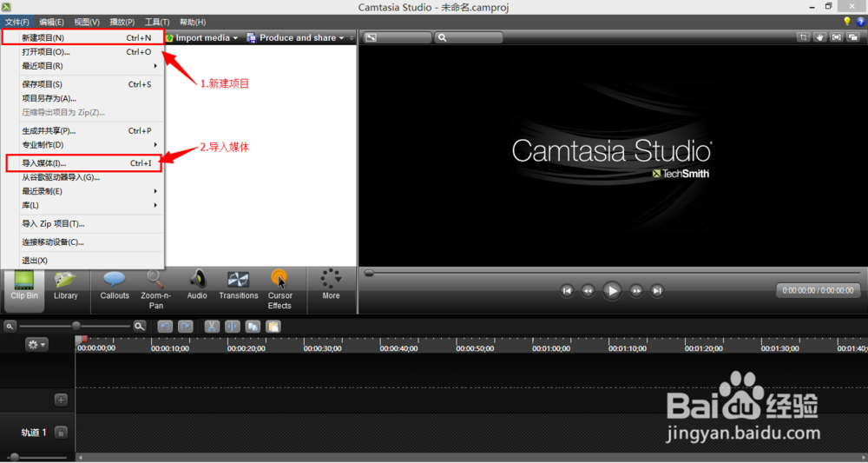The image size is (868, 463).
Task: Open the More tools dropdown
Action: pyautogui.click(x=331, y=284)
